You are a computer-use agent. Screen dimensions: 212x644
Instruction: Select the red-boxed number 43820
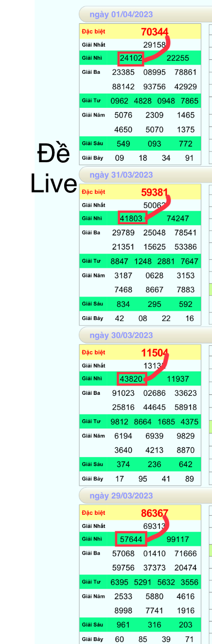click(131, 379)
